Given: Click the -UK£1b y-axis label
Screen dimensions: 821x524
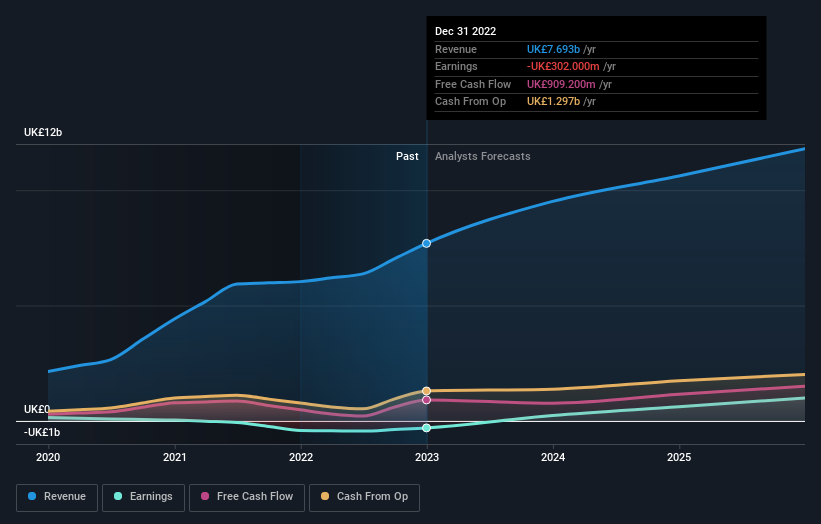Looking at the screenshot, I should click(x=42, y=432).
